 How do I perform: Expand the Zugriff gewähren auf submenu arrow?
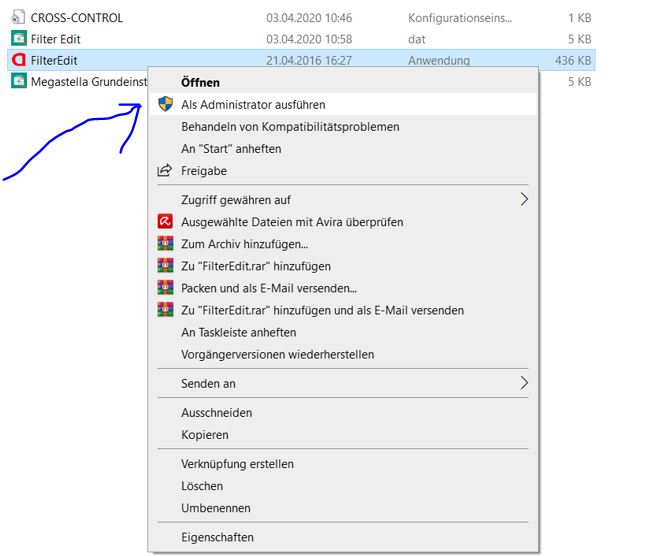click(x=524, y=199)
